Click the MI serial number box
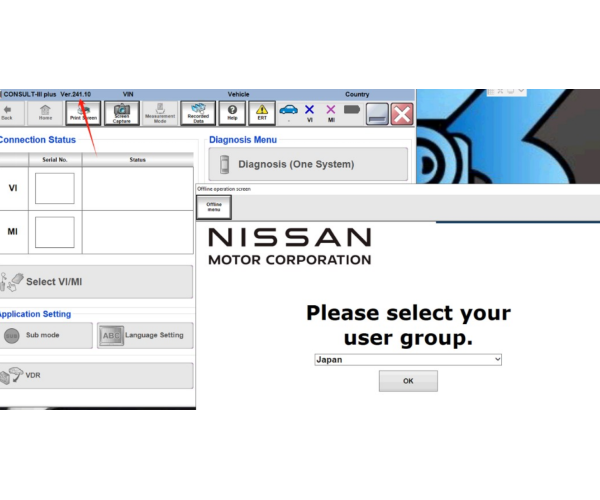 pos(55,232)
